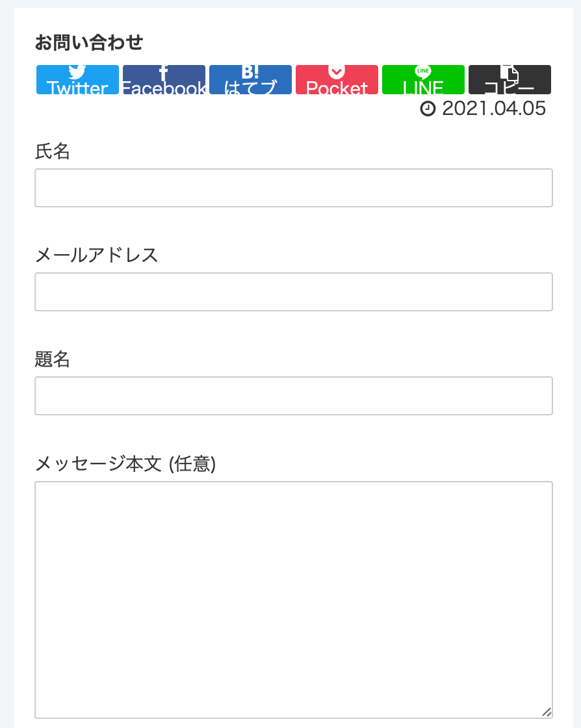581x728 pixels.
Task: Click the 氏名 field label
Action: 52,151
